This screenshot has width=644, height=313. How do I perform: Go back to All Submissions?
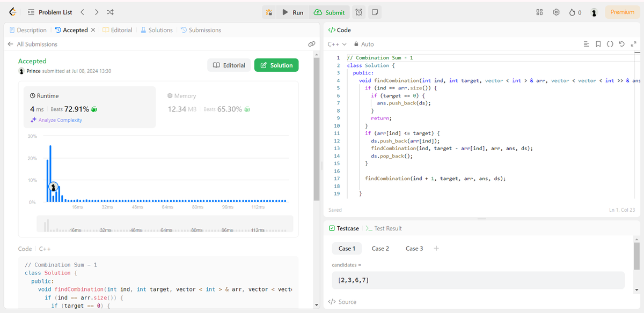point(32,44)
